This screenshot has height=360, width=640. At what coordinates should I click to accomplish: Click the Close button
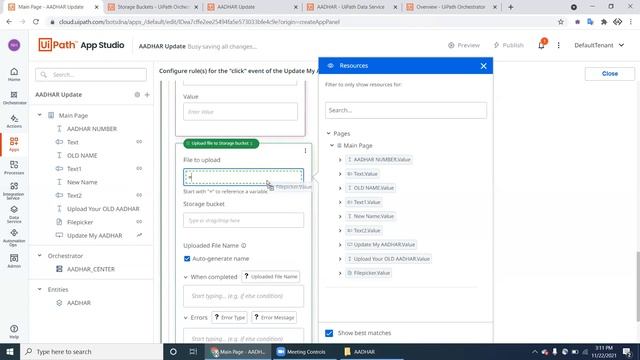point(609,73)
